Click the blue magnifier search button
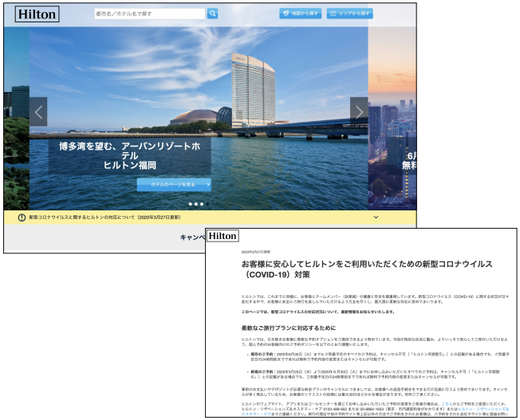520x420 pixels. click(x=213, y=14)
